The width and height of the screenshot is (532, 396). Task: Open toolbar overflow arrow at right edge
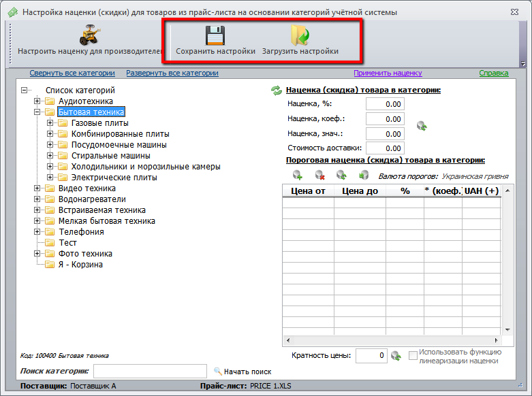tap(523, 63)
